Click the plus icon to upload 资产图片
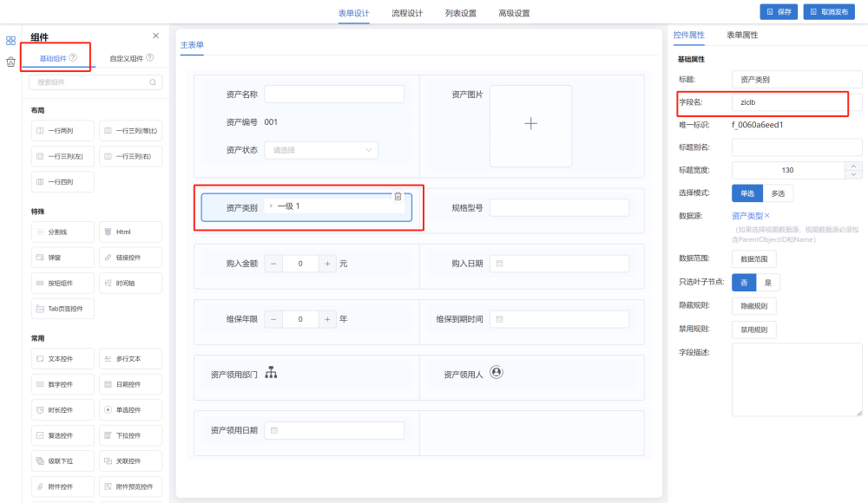 (x=531, y=124)
